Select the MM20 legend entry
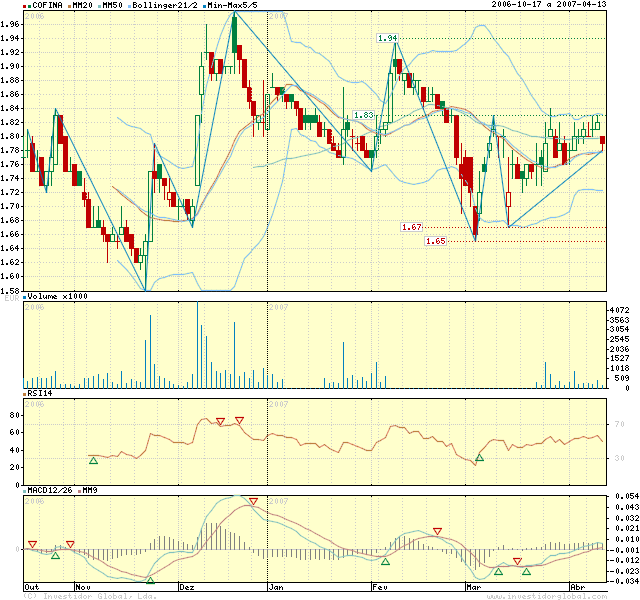This screenshot has width=640, height=600. coord(80,5)
